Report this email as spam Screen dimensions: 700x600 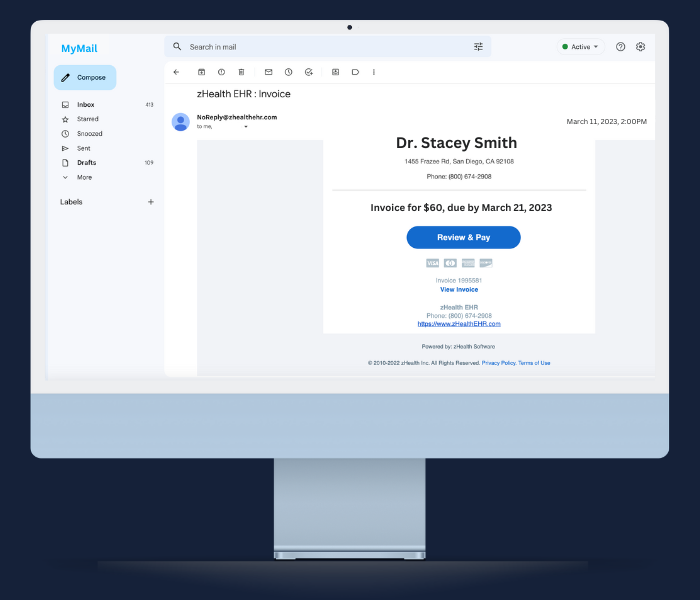coord(221,72)
